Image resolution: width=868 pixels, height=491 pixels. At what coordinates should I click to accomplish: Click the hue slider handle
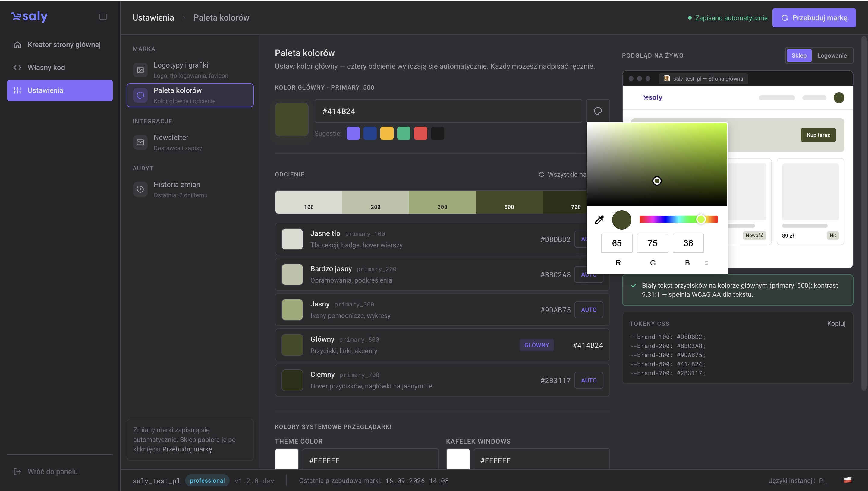(x=701, y=220)
